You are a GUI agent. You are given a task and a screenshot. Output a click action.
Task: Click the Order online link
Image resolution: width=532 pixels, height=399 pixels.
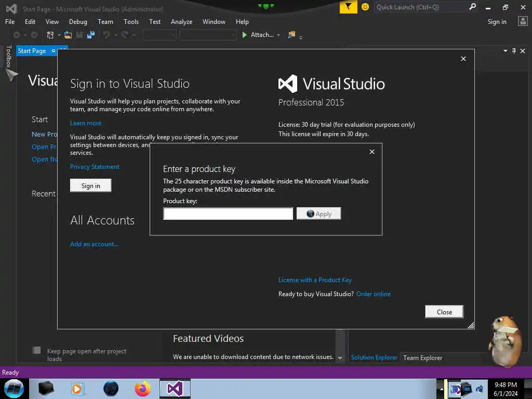(374, 294)
